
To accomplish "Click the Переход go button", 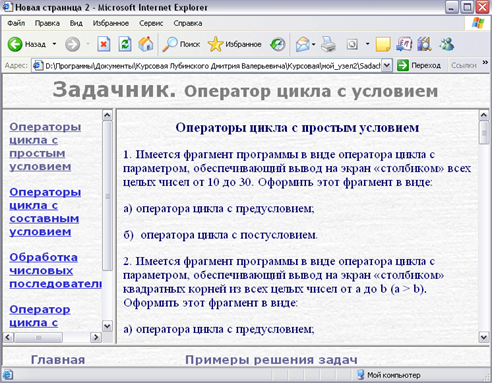I will [x=419, y=65].
